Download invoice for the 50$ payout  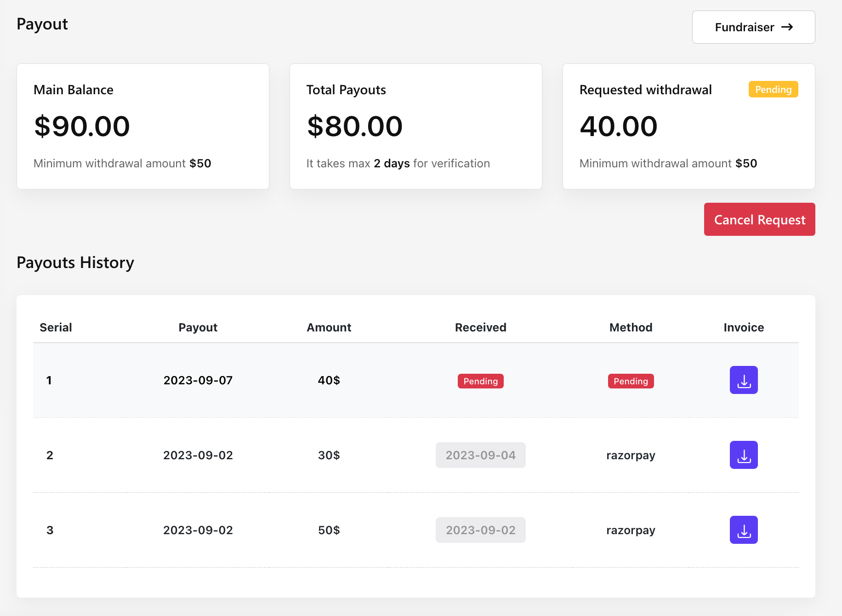pyautogui.click(x=744, y=530)
